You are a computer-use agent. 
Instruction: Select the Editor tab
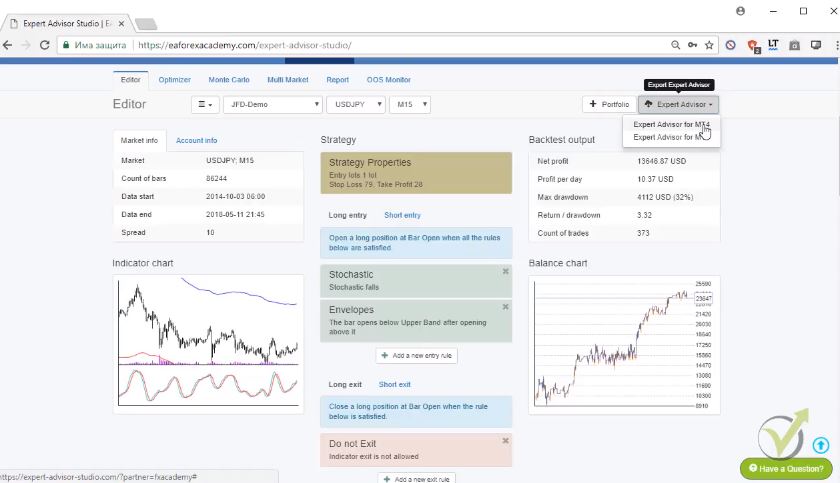click(131, 80)
